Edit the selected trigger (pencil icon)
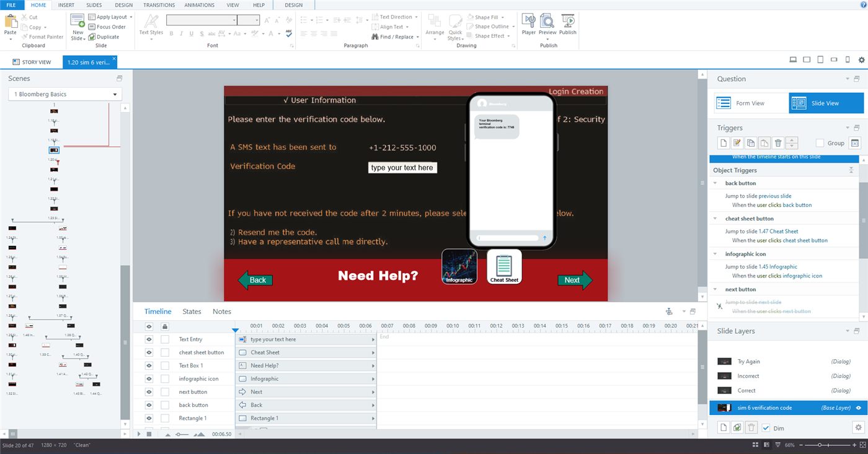The width and height of the screenshot is (868, 454). coord(737,143)
